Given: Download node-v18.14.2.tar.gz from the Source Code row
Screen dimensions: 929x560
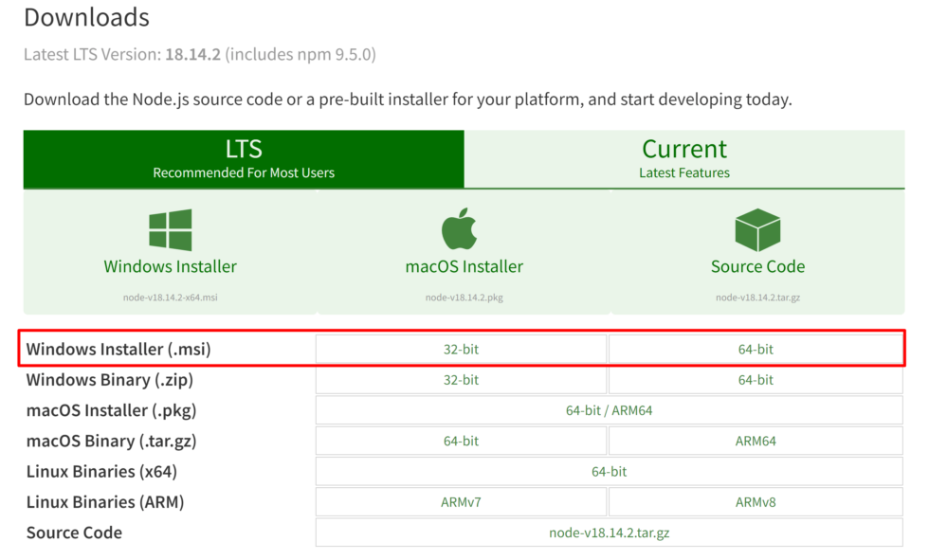Looking at the screenshot, I should 608,533.
